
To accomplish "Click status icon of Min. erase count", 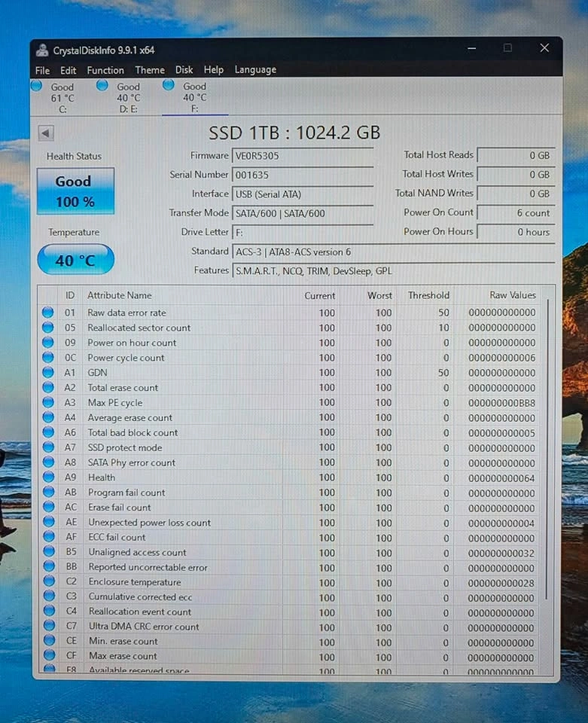I will click(x=49, y=640).
